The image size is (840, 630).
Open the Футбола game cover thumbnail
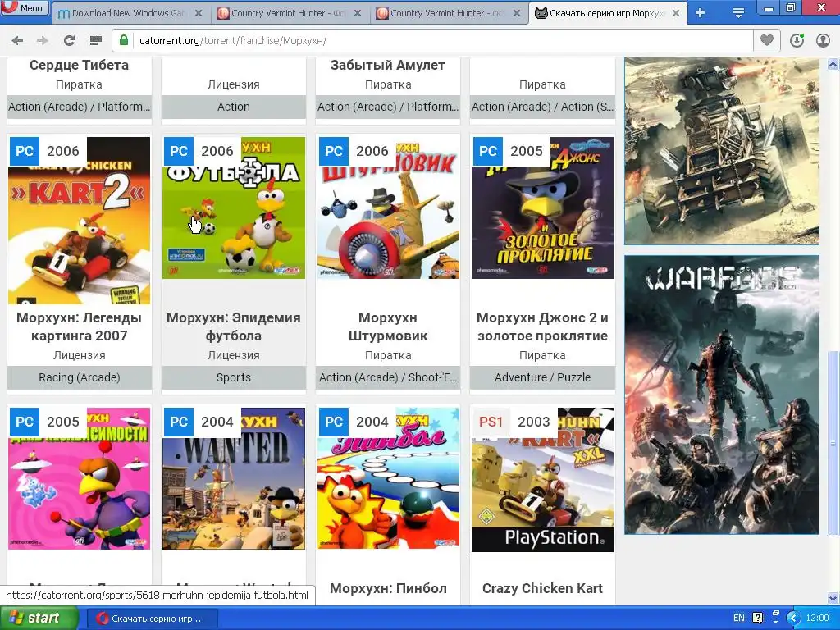[x=234, y=208]
